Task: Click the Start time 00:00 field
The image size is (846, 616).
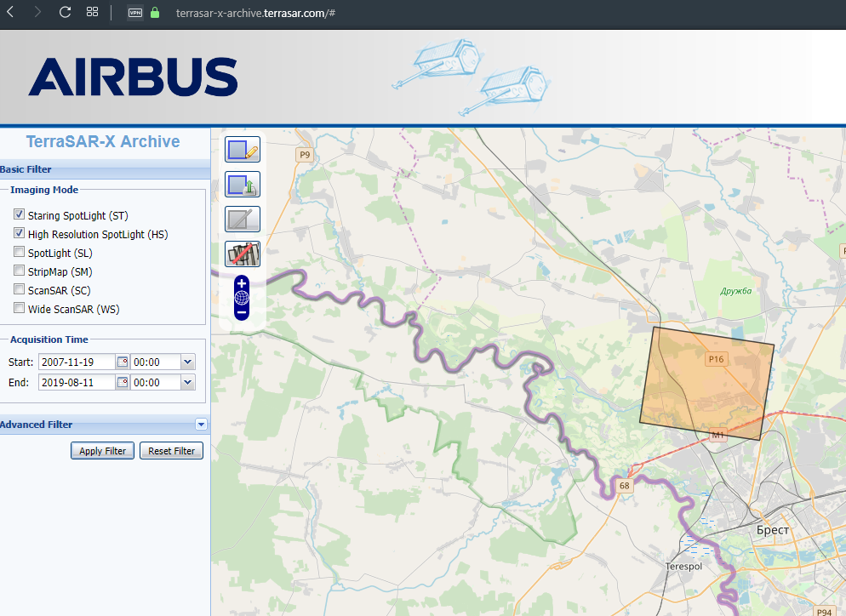Action: point(156,362)
